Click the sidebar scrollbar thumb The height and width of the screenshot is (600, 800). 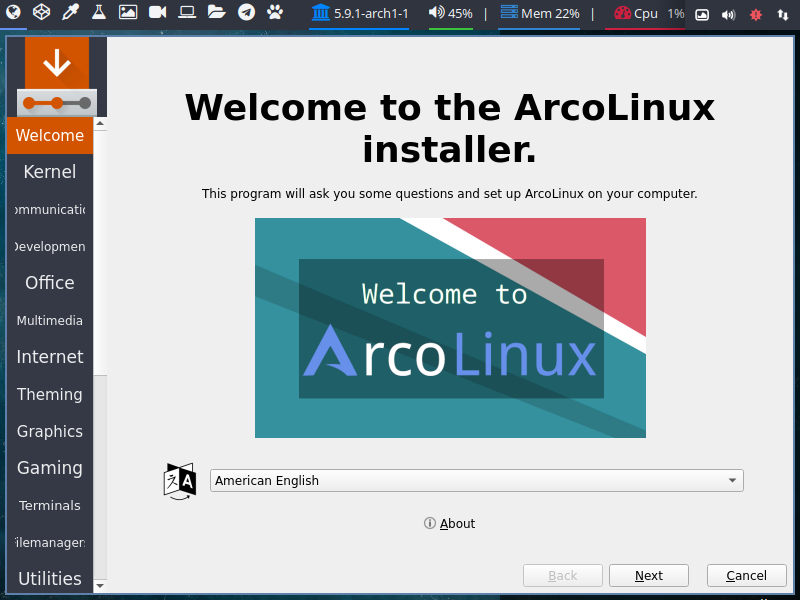(100, 253)
